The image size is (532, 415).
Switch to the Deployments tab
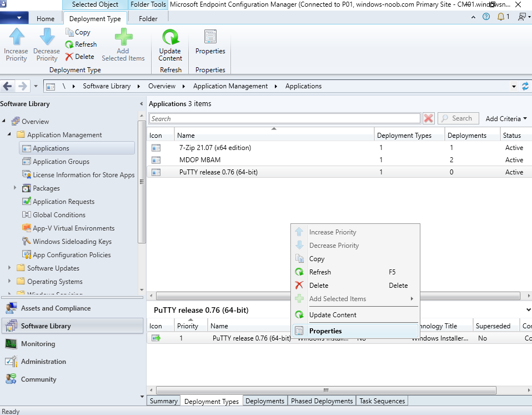265,401
